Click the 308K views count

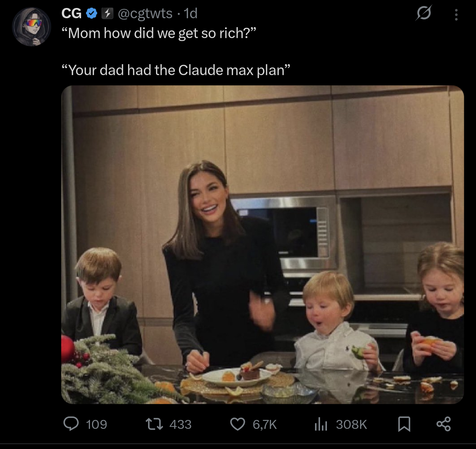tap(351, 424)
